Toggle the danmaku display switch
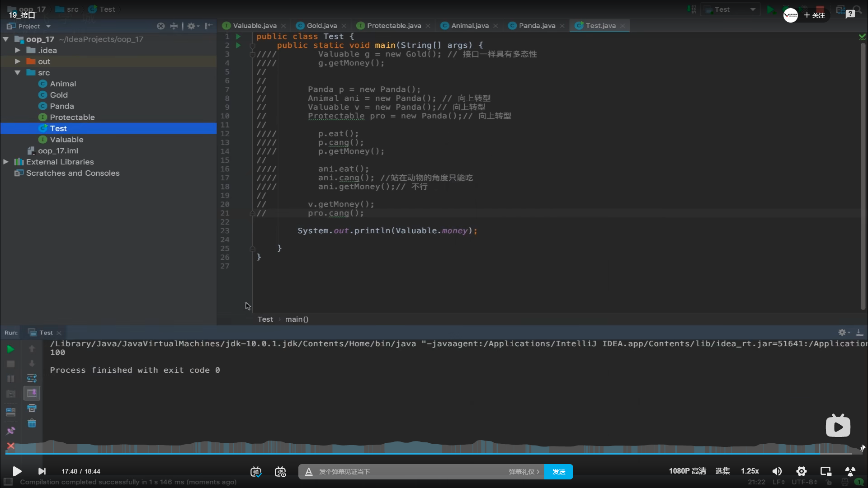Image resolution: width=868 pixels, height=488 pixels. point(256,472)
